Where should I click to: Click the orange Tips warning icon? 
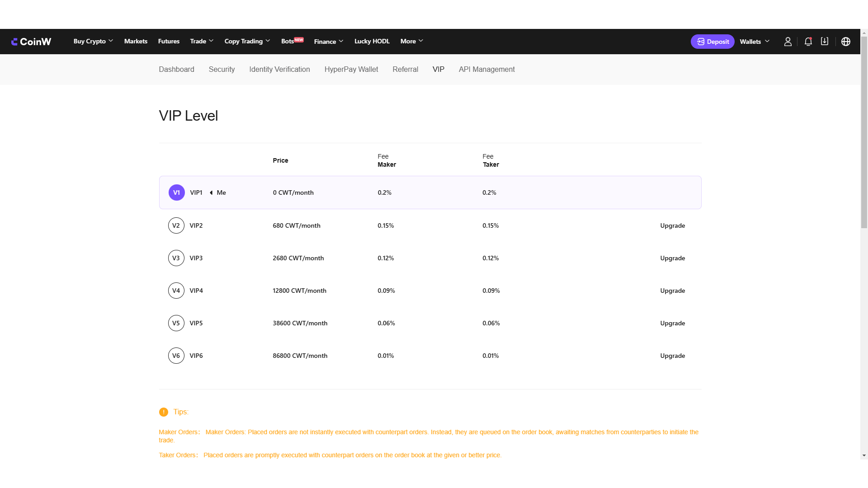(x=164, y=412)
